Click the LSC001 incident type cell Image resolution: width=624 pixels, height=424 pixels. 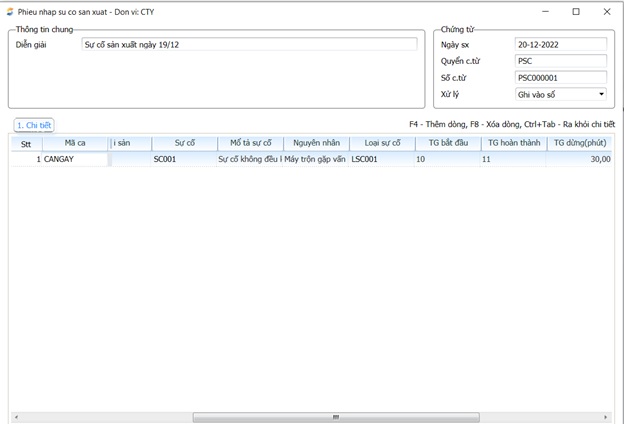click(x=382, y=159)
